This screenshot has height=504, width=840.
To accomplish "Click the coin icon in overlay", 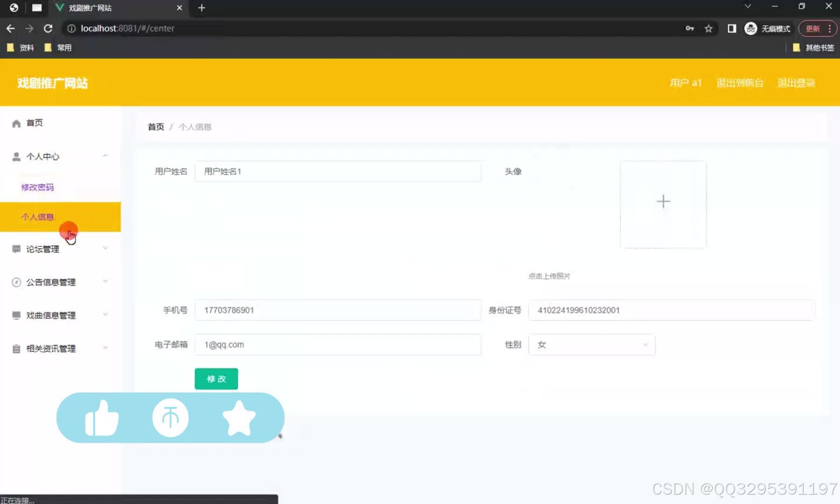I will 170,418.
